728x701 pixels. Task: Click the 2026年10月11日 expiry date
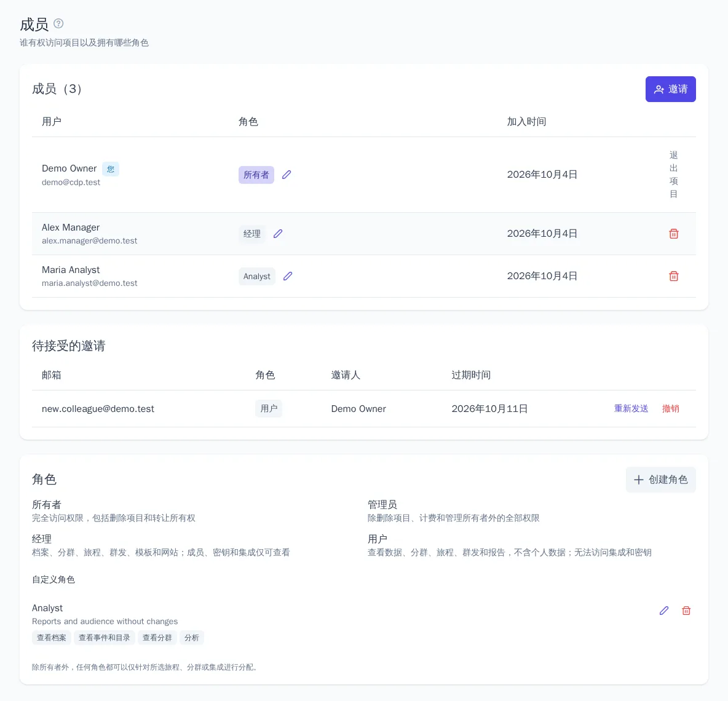pyautogui.click(x=489, y=408)
